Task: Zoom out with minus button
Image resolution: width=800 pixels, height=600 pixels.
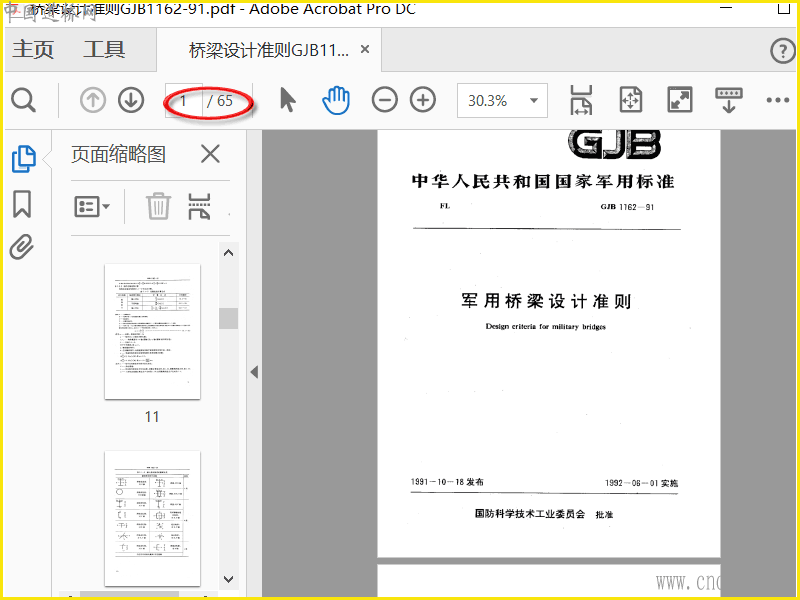Action: tap(385, 99)
